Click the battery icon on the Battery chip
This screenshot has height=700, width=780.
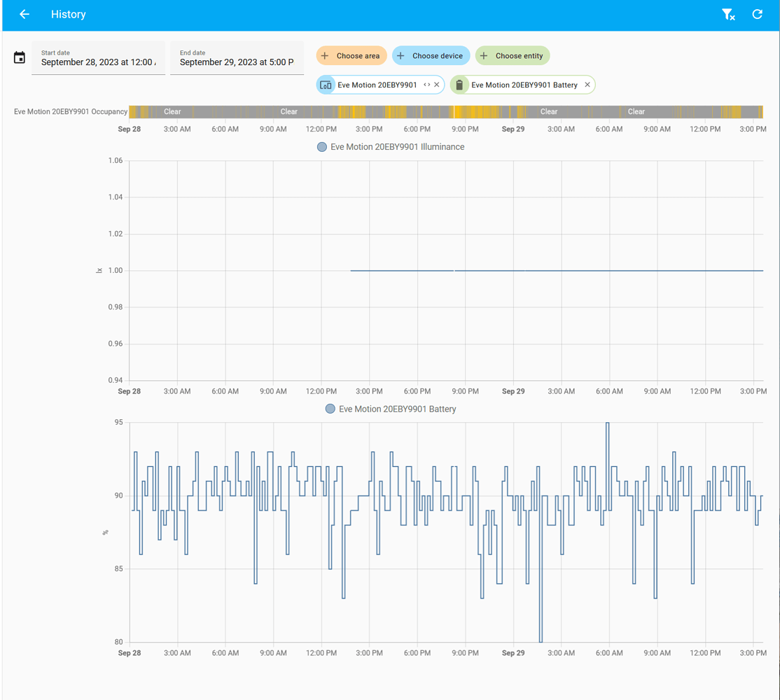459,84
